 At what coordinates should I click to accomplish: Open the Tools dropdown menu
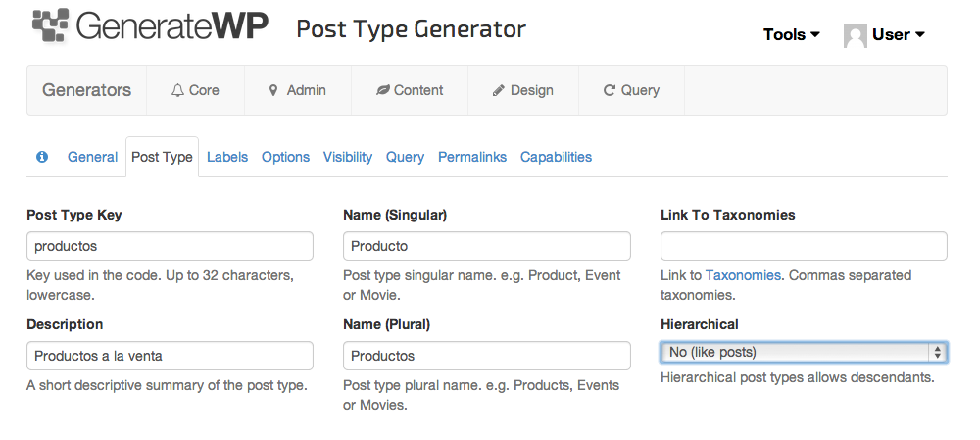coord(791,35)
